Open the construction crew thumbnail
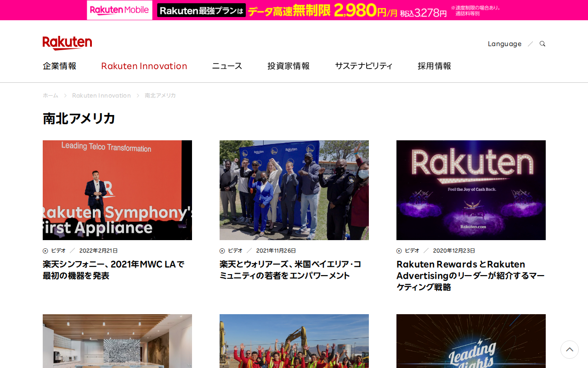Viewport: 588px width, 368px height. tap(294, 341)
